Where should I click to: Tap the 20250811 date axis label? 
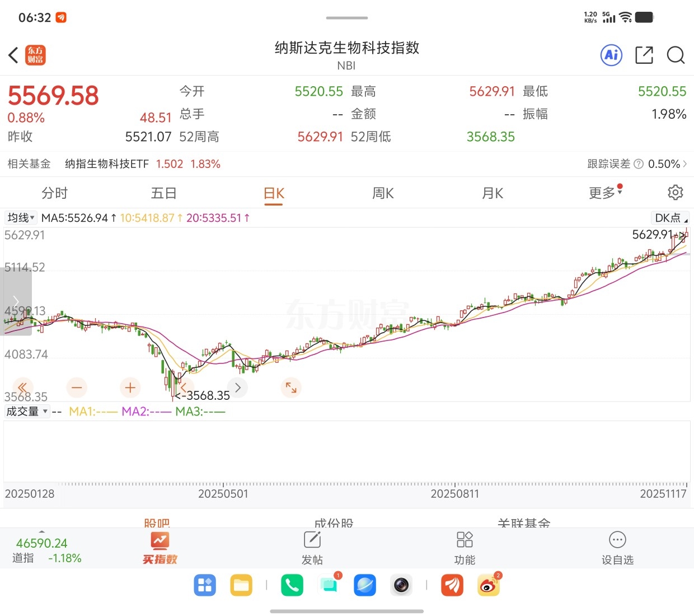(x=454, y=494)
